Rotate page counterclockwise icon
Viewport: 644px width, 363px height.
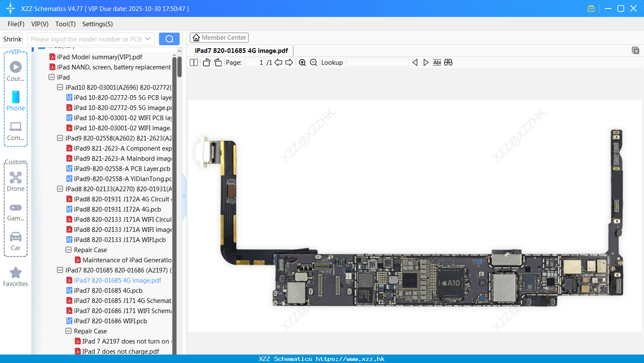click(206, 63)
